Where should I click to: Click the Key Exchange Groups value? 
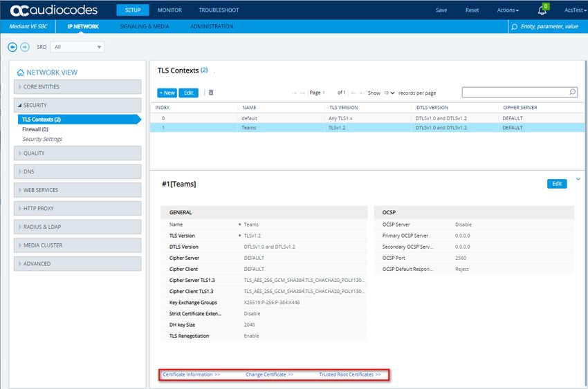(x=271, y=303)
